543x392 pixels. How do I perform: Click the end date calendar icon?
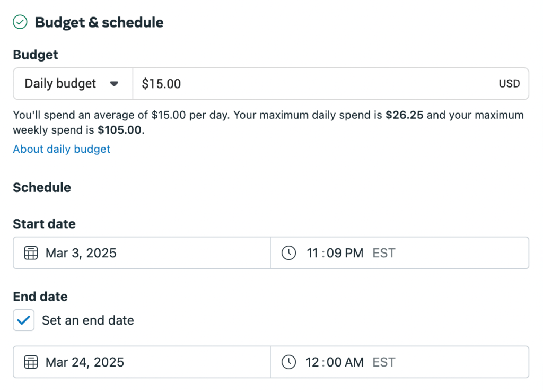pos(31,362)
